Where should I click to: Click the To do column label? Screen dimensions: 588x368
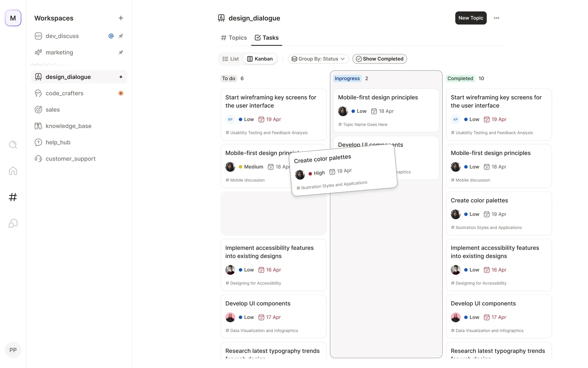tap(228, 79)
